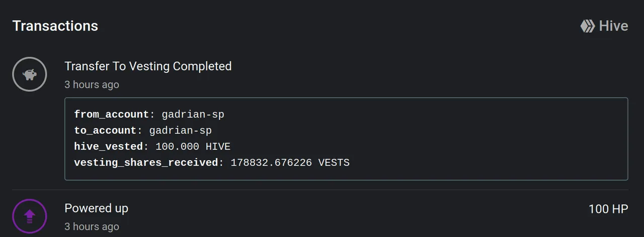Screen dimensions: 644x237
Task: Click the vesting_shares_received field label
Action: tap(146, 163)
